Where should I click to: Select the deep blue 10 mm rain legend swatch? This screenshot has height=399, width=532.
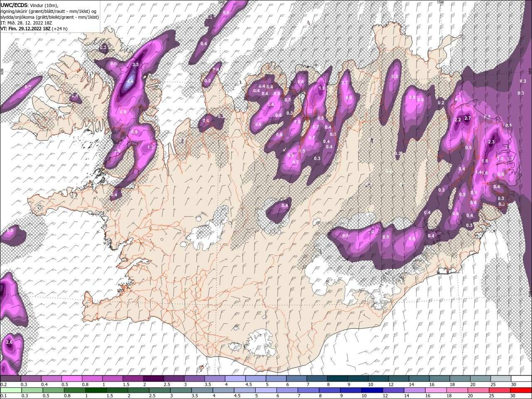pos(372,390)
